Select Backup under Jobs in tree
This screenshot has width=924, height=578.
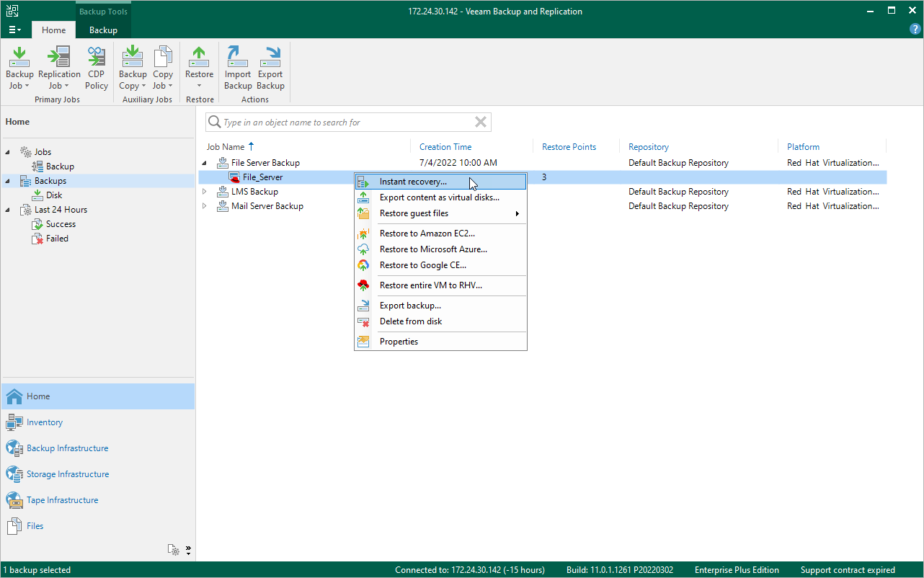[x=60, y=166]
